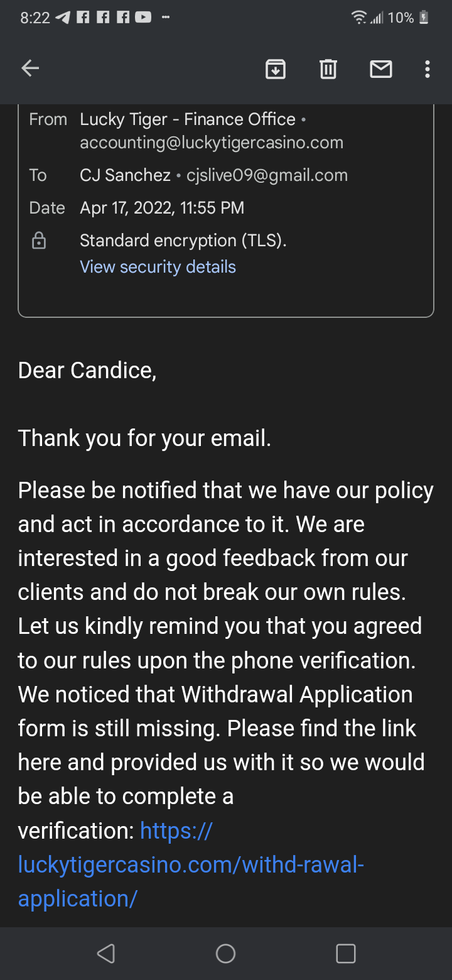Open View security details link
452x980 pixels.
click(158, 267)
